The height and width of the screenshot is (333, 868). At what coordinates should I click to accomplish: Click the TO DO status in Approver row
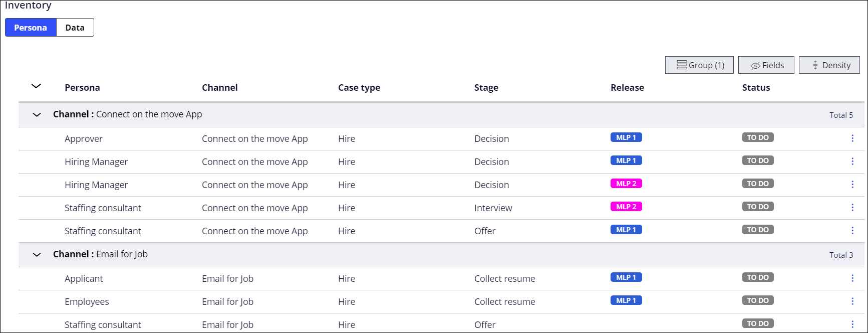coord(758,137)
